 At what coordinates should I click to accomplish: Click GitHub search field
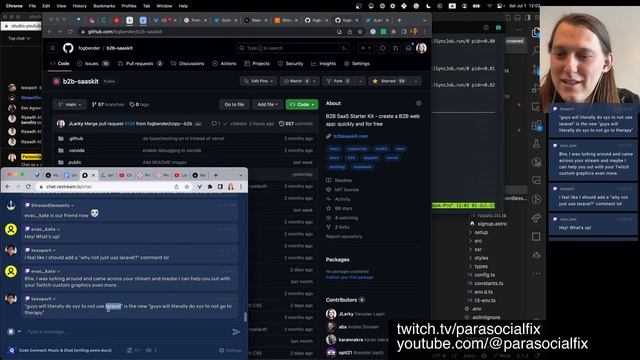[293, 48]
